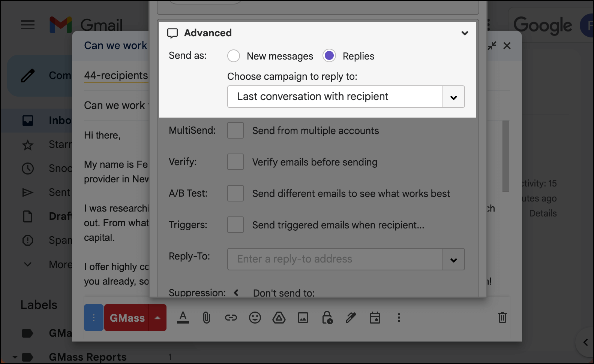
Task: Open Sent folder arrow icon
Action: pyautogui.click(x=28, y=192)
